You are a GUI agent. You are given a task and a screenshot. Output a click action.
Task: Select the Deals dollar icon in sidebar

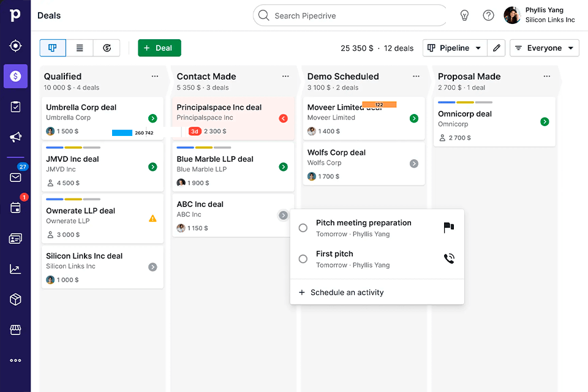(15, 76)
